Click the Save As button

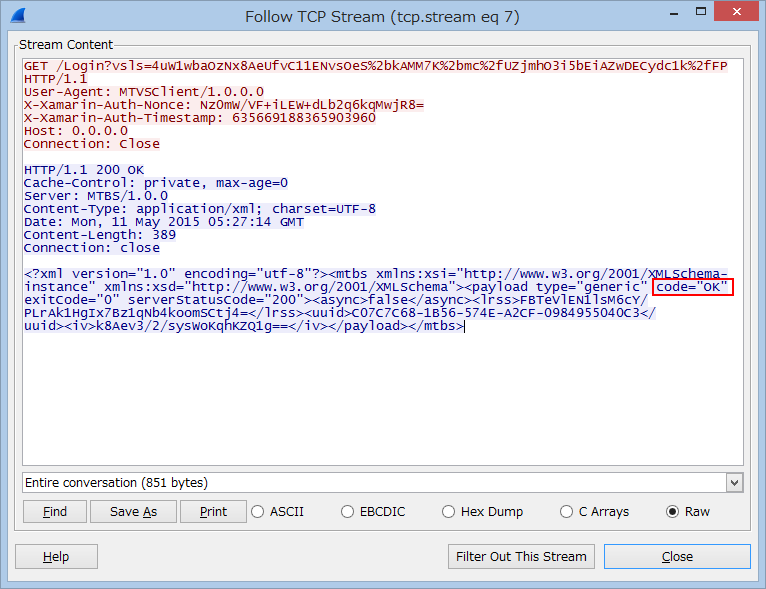133,511
